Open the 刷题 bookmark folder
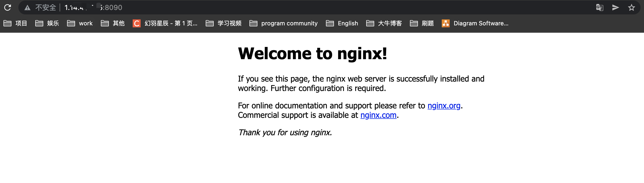 pos(422,23)
